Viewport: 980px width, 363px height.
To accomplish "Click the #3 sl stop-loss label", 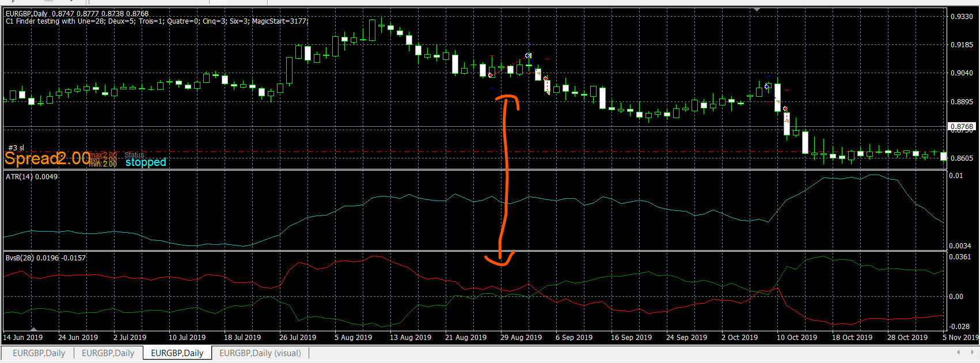I will pos(16,148).
